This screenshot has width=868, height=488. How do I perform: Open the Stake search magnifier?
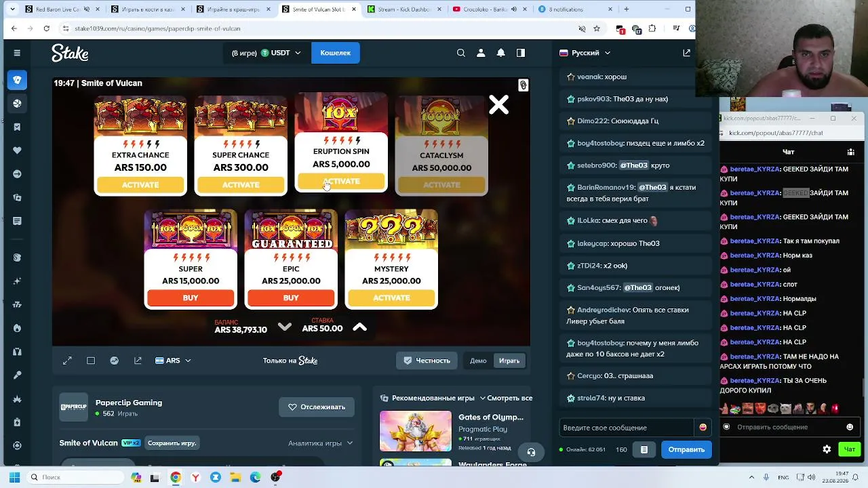click(461, 53)
